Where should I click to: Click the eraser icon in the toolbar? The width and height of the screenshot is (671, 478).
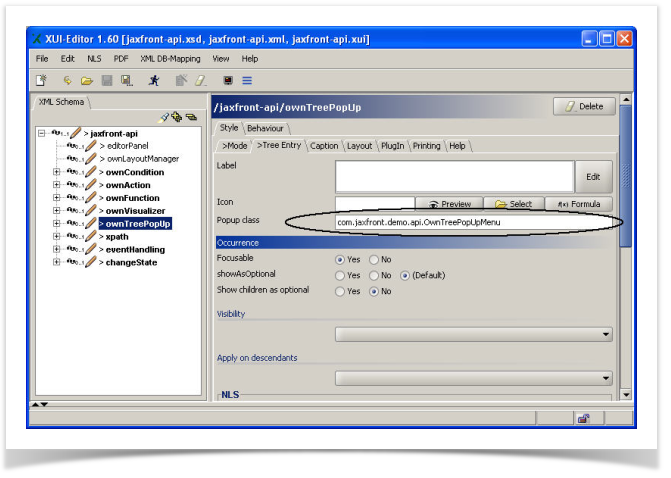pos(199,80)
